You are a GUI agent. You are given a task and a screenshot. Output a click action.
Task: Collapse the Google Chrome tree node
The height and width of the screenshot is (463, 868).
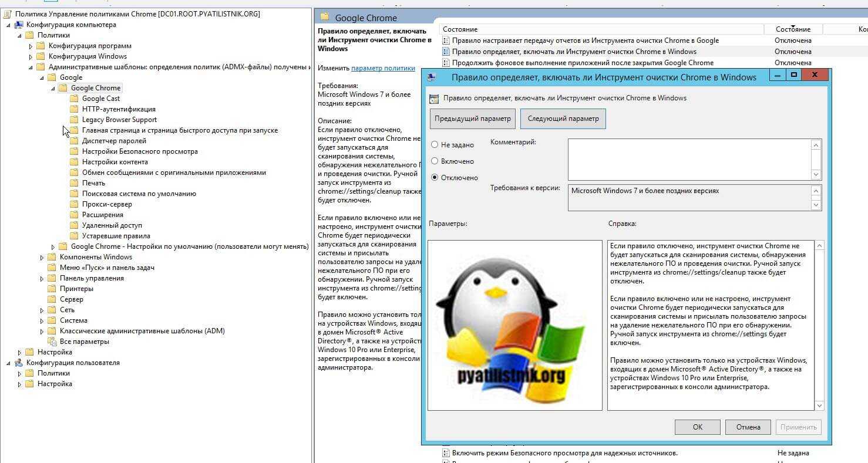click(x=53, y=88)
